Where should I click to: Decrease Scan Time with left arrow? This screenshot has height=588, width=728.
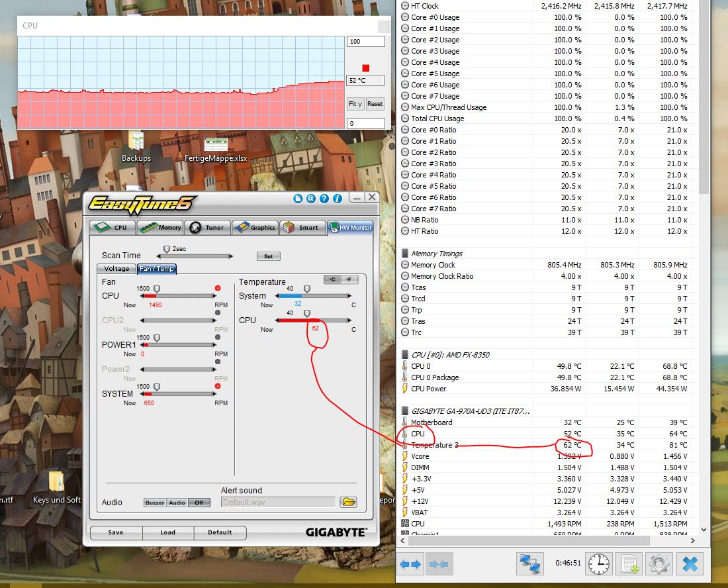pyautogui.click(x=159, y=256)
